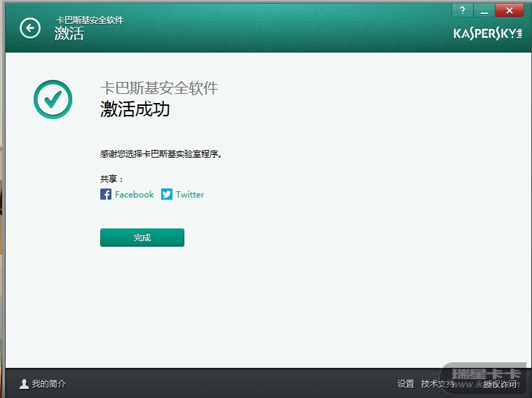Click the 完成 finish button
This screenshot has height=398, width=532.
[142, 238]
